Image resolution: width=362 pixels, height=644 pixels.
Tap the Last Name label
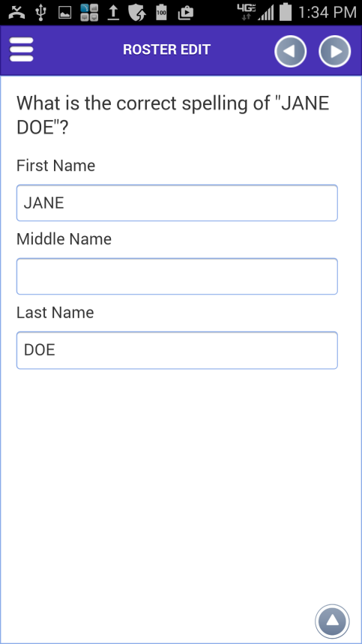55,313
